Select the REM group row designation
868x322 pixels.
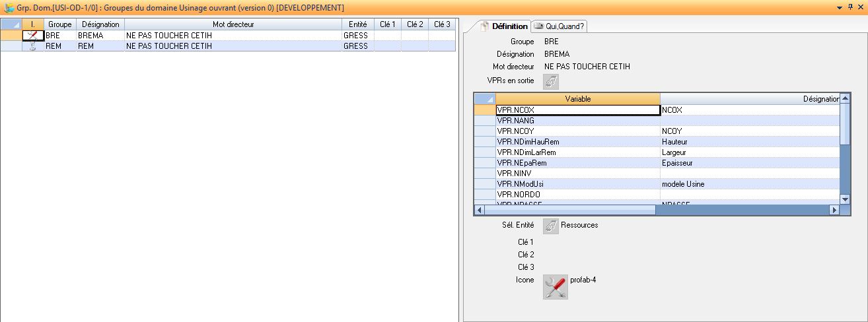[x=99, y=47]
